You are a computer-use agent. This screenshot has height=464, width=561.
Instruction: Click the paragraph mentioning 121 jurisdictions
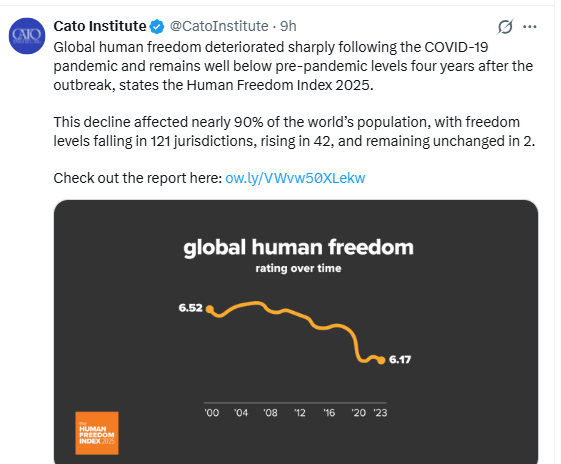tap(294, 132)
